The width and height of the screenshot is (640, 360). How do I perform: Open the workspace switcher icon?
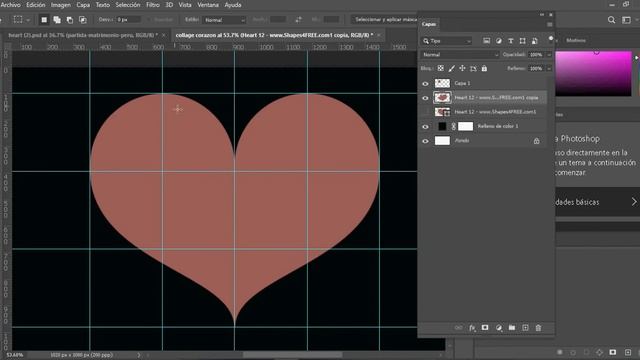626,20
